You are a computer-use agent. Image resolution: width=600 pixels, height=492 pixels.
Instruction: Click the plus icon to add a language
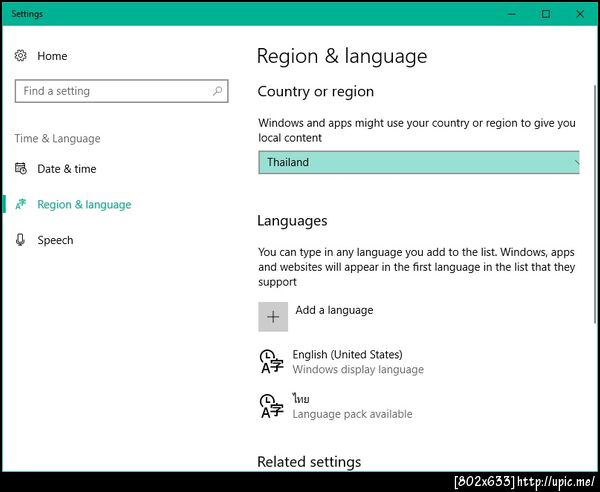(273, 317)
